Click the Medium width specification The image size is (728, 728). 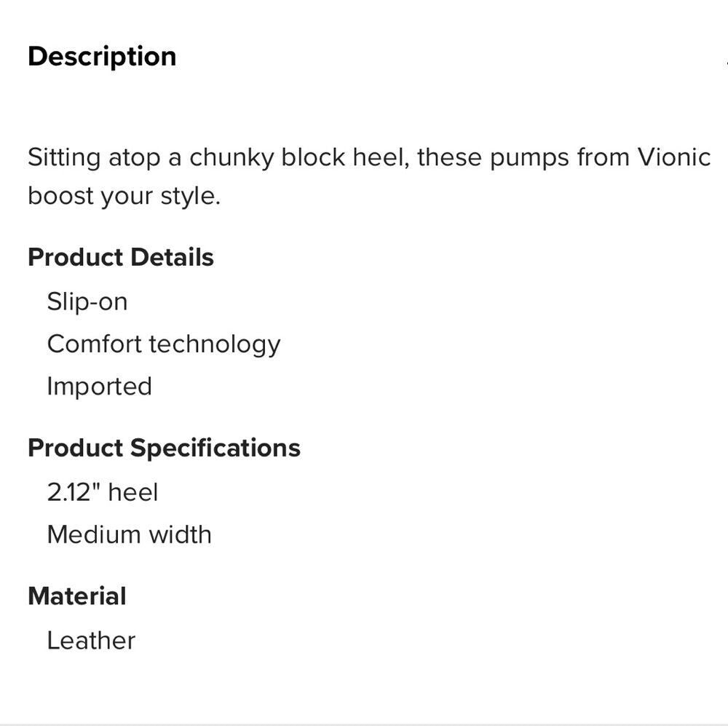click(x=130, y=534)
